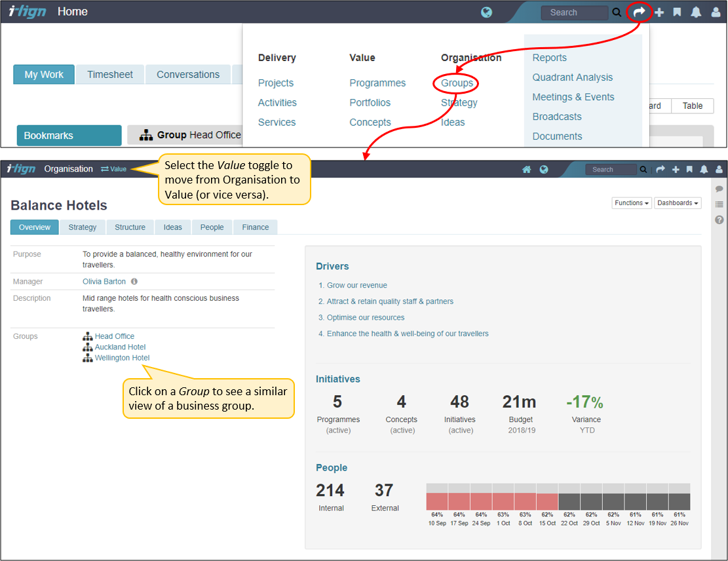Click the i-lign logo beside Home title
The width and height of the screenshot is (728, 561).
(x=28, y=12)
